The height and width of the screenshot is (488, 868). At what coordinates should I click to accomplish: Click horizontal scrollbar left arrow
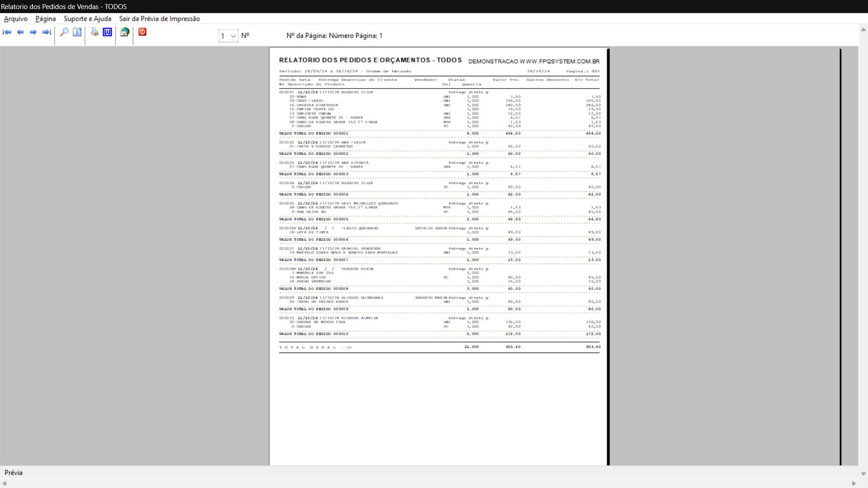click(x=5, y=483)
